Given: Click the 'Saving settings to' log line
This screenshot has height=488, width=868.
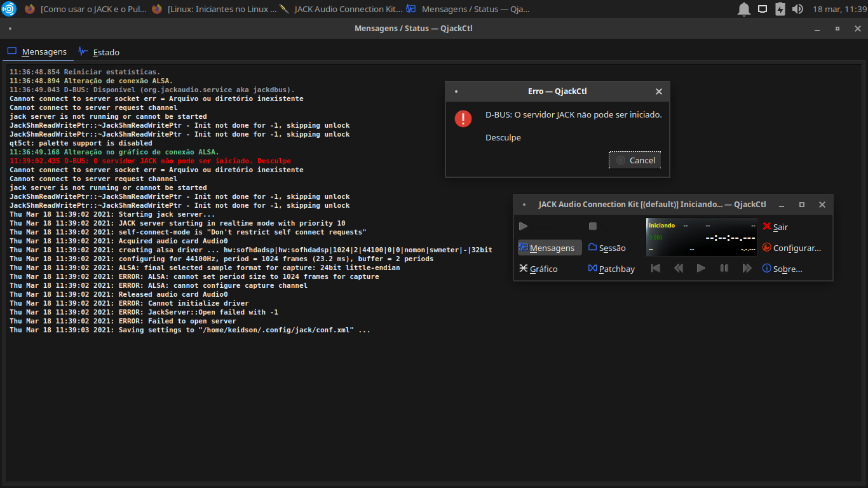Looking at the screenshot, I should 190,330.
